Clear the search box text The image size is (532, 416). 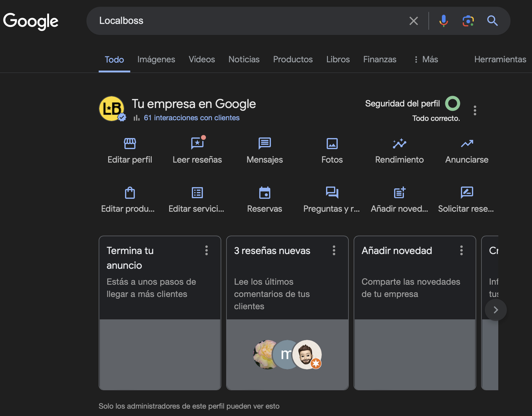[413, 21]
